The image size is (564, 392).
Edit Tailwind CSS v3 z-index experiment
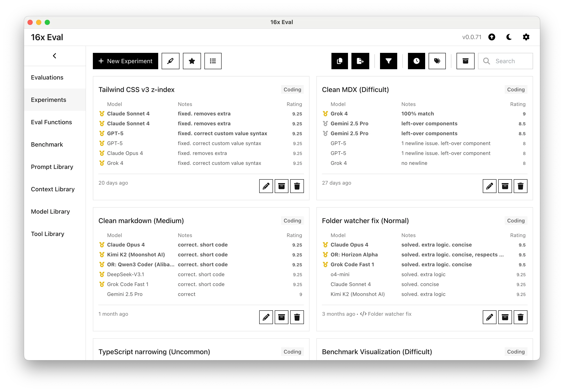(x=266, y=186)
